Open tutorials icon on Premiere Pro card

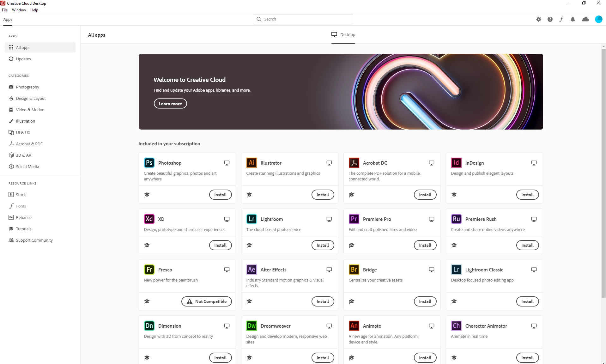click(x=352, y=245)
